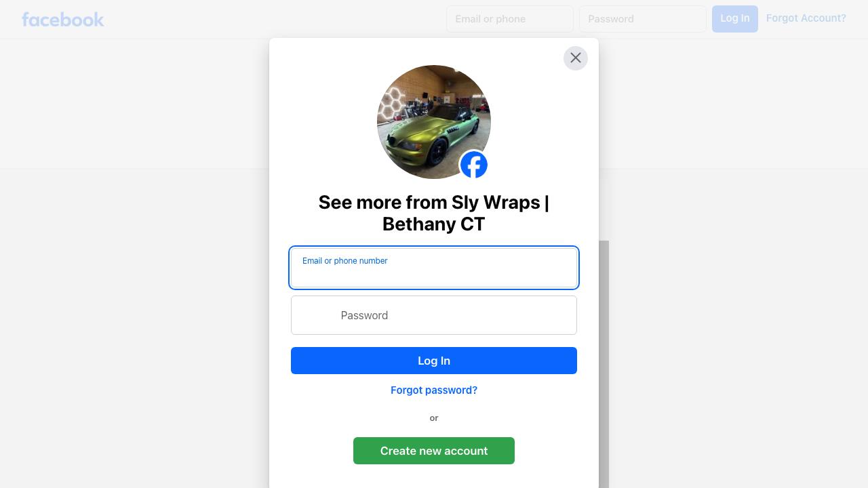Screen dimensions: 868x488
Task: Focus the header Email or phone field
Action: pos(510,19)
